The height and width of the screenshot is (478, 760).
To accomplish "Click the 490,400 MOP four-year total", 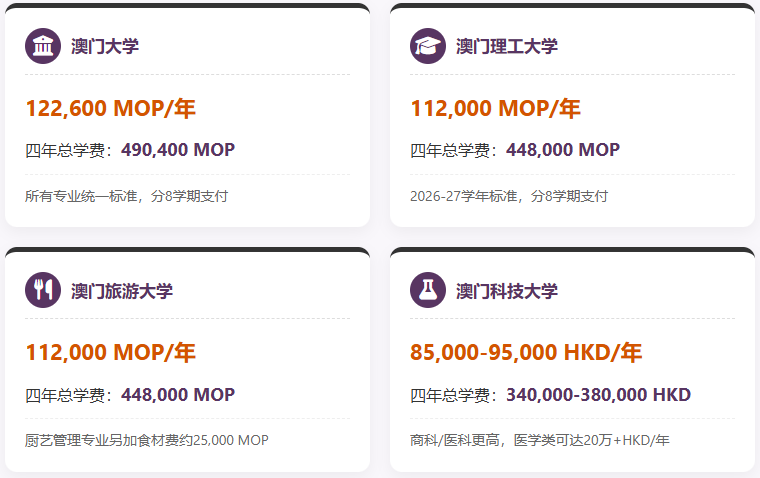I will point(178,150).
